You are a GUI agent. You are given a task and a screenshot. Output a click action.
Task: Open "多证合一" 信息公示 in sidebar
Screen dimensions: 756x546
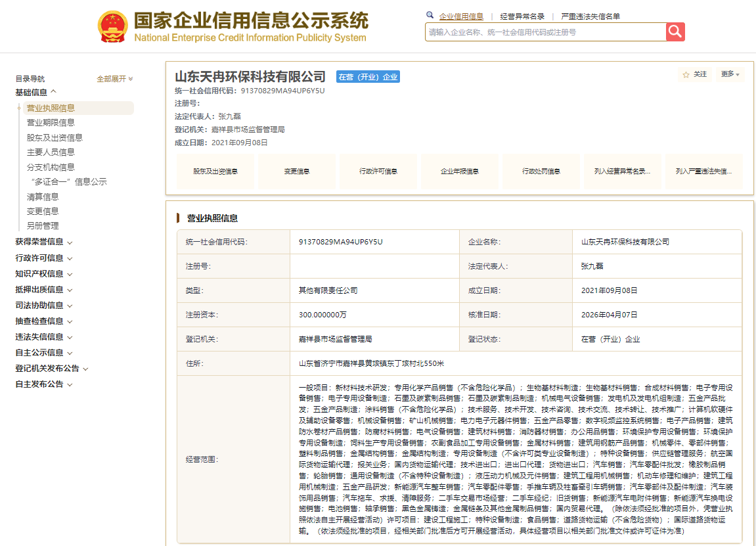[69, 182]
